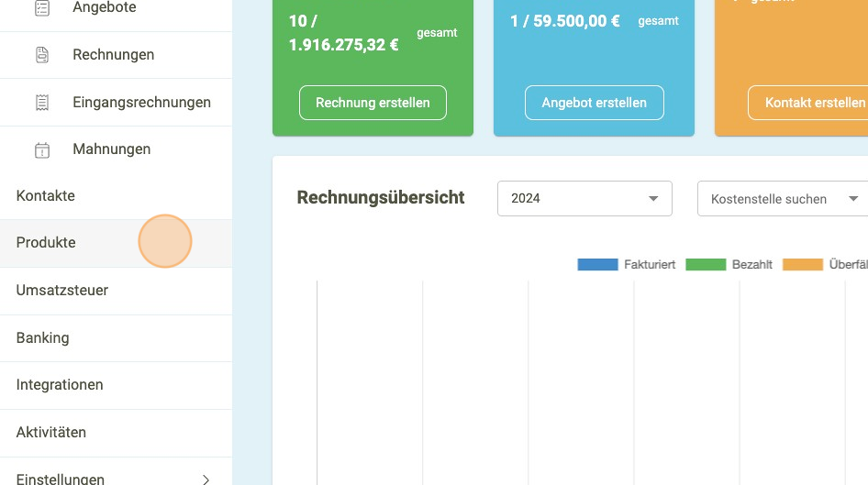Image resolution: width=868 pixels, height=485 pixels.
Task: Click Kontakt erstellen button
Action: [x=810, y=103]
